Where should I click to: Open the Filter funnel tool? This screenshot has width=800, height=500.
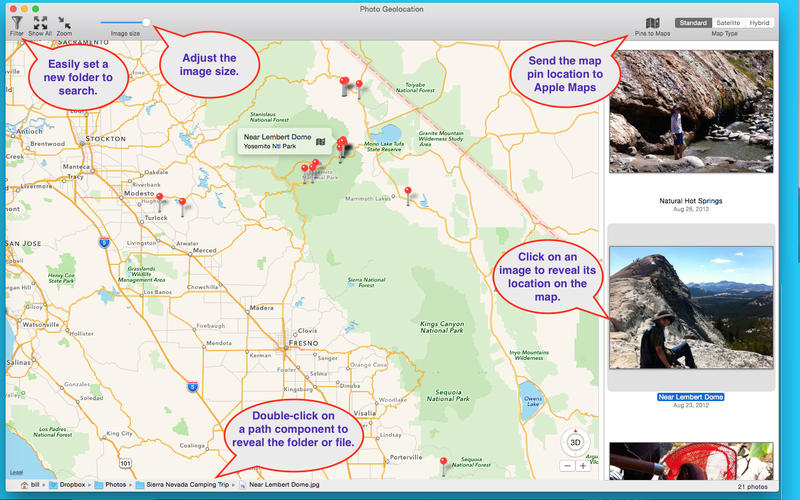coord(17,22)
